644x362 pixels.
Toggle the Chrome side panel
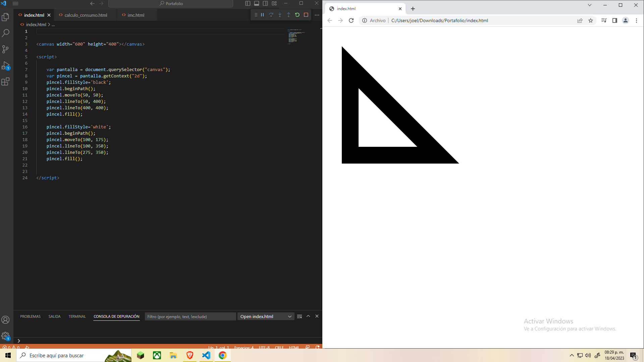[x=615, y=20]
